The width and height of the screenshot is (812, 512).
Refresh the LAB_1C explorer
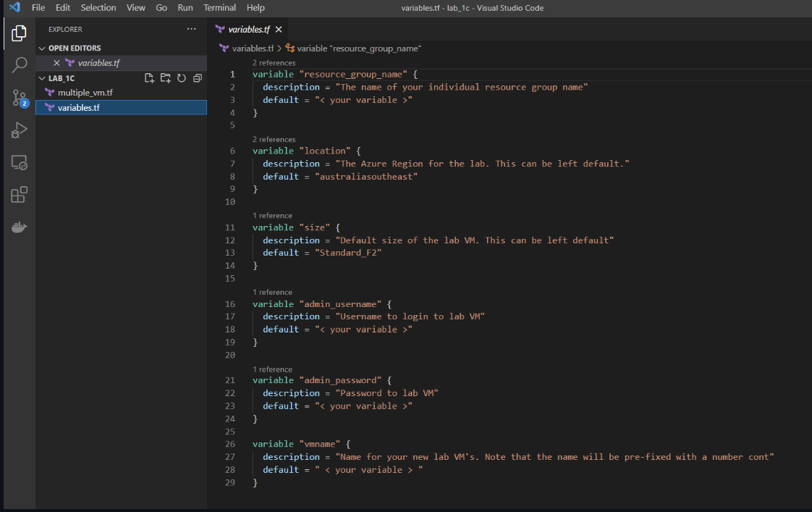[181, 78]
